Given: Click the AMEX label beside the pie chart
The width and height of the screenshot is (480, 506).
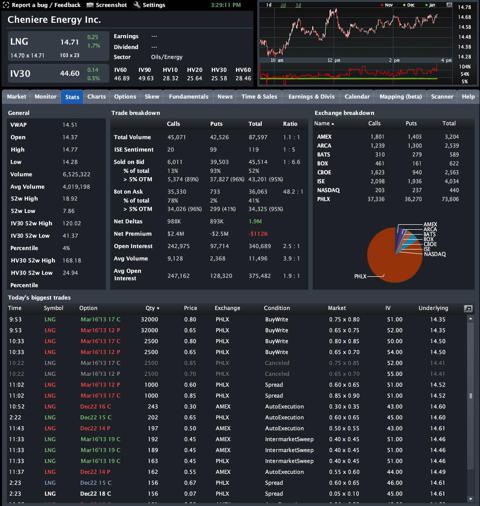Looking at the screenshot, I should (x=430, y=224).
